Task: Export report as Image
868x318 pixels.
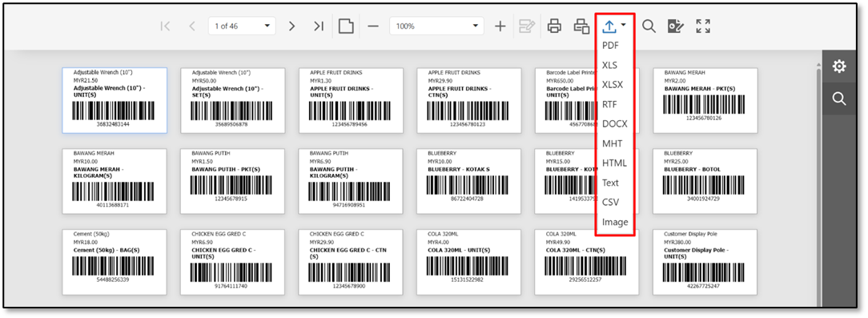Action: coord(615,222)
